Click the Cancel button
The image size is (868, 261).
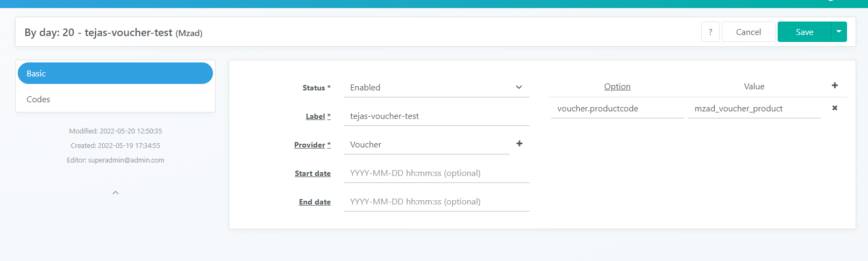point(749,32)
